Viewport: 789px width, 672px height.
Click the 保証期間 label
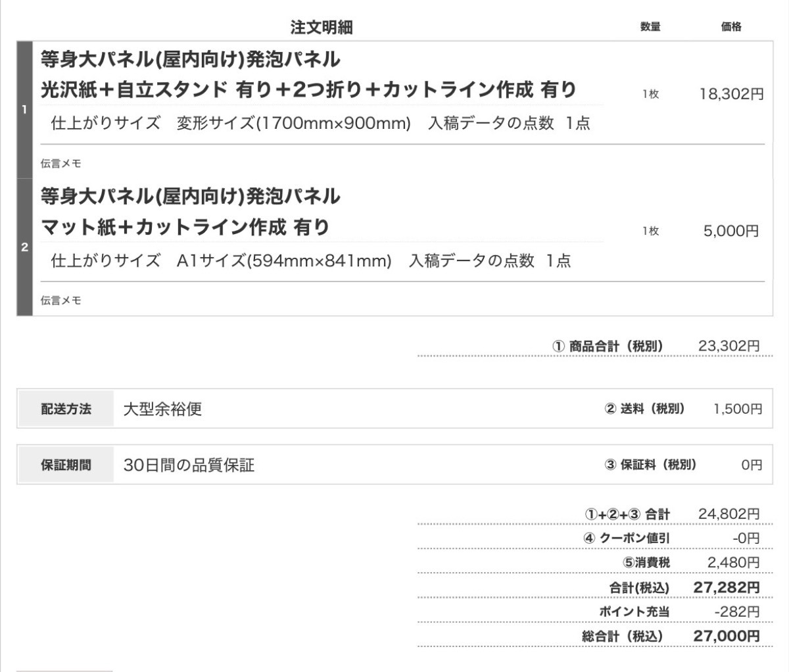66,465
